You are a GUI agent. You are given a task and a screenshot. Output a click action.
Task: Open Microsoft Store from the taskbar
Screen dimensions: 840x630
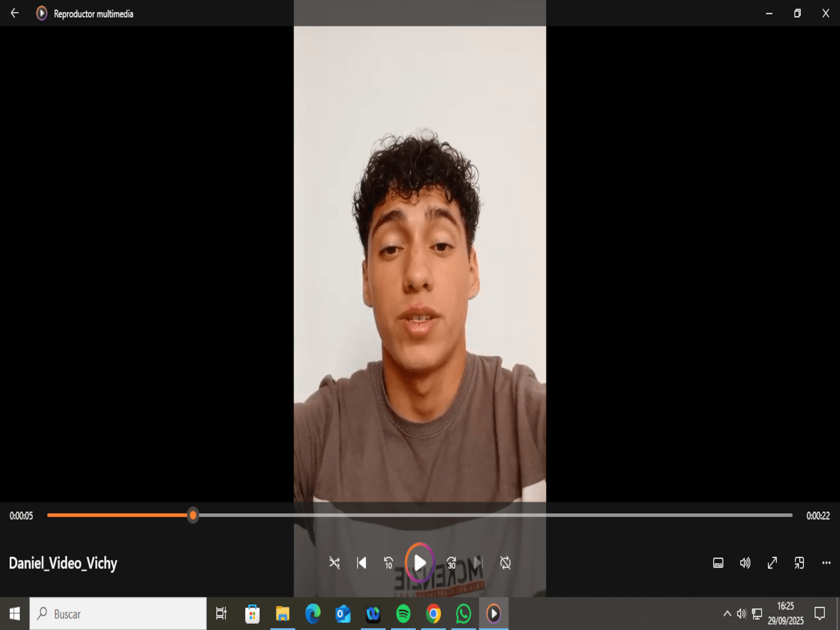[x=252, y=614]
